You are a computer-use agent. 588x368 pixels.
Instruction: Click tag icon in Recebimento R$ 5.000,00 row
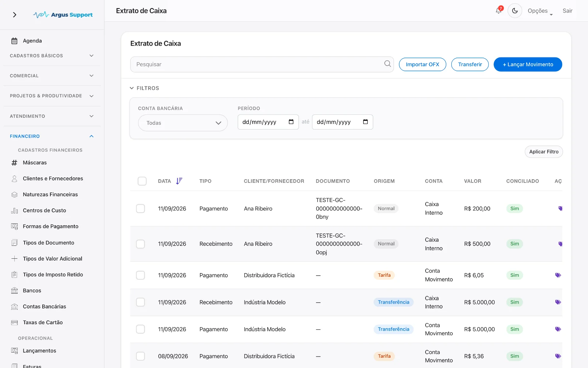pyautogui.click(x=558, y=302)
